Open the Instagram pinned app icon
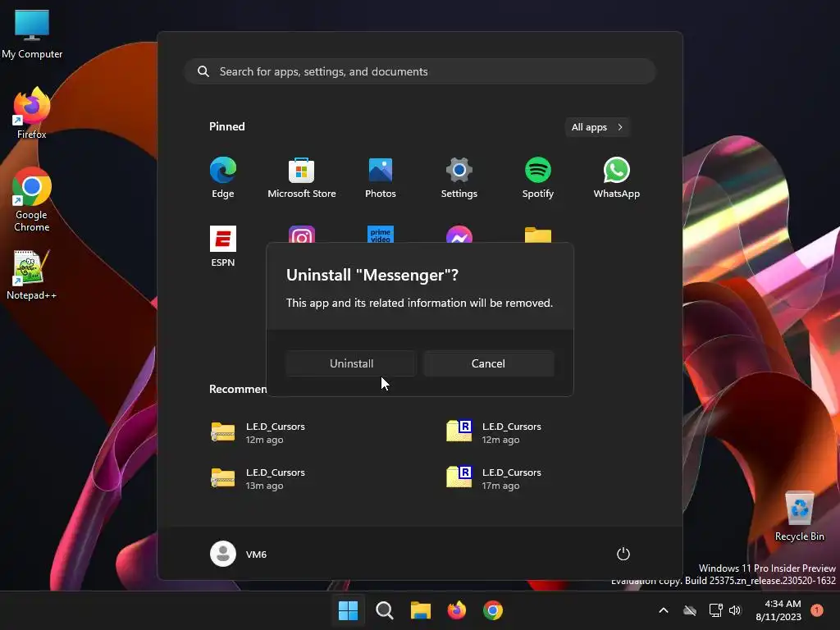Screen dimensions: 840x630 [302, 234]
